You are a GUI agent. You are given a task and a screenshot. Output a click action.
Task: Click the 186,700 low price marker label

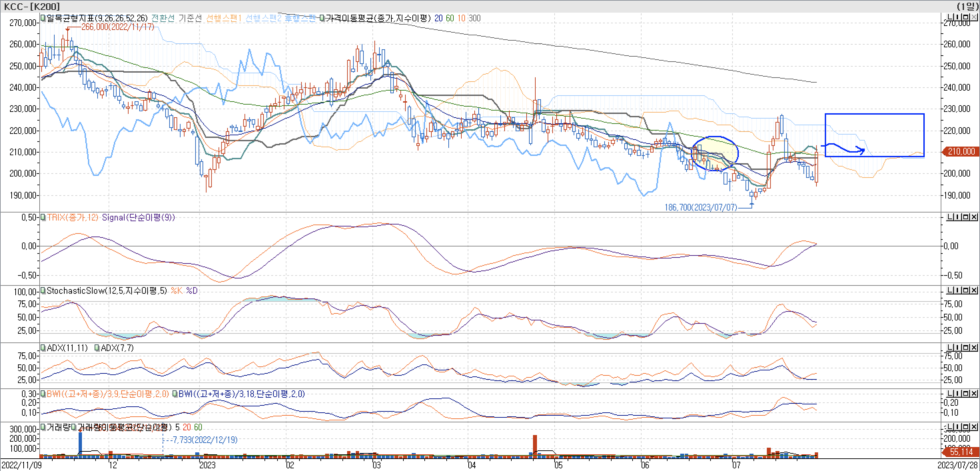point(701,207)
